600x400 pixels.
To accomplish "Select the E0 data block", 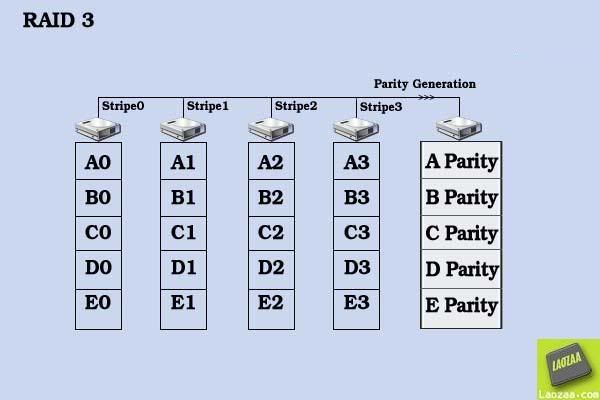I will tap(98, 309).
